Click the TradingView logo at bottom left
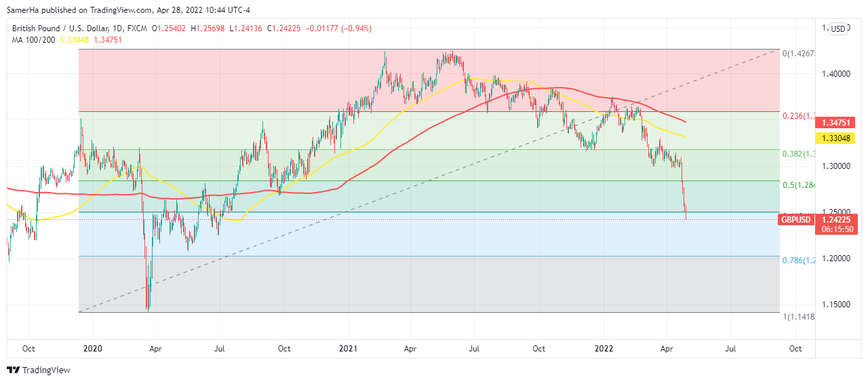 39,370
